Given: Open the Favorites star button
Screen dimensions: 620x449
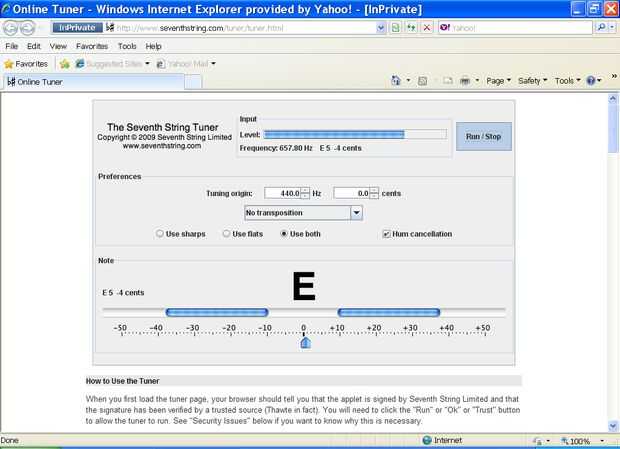Looking at the screenshot, I should tap(26, 64).
